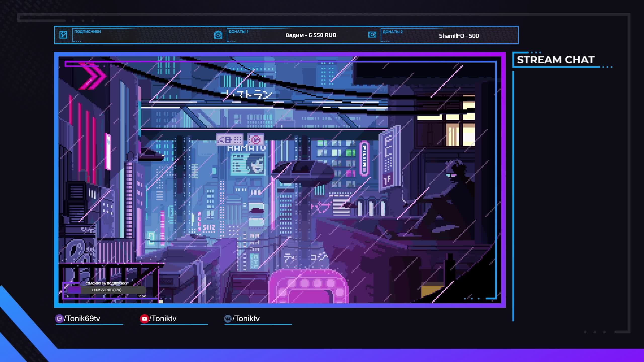Click the Вадим - 6 550 RUB donation text
This screenshot has height=362, width=644.
pyautogui.click(x=311, y=35)
